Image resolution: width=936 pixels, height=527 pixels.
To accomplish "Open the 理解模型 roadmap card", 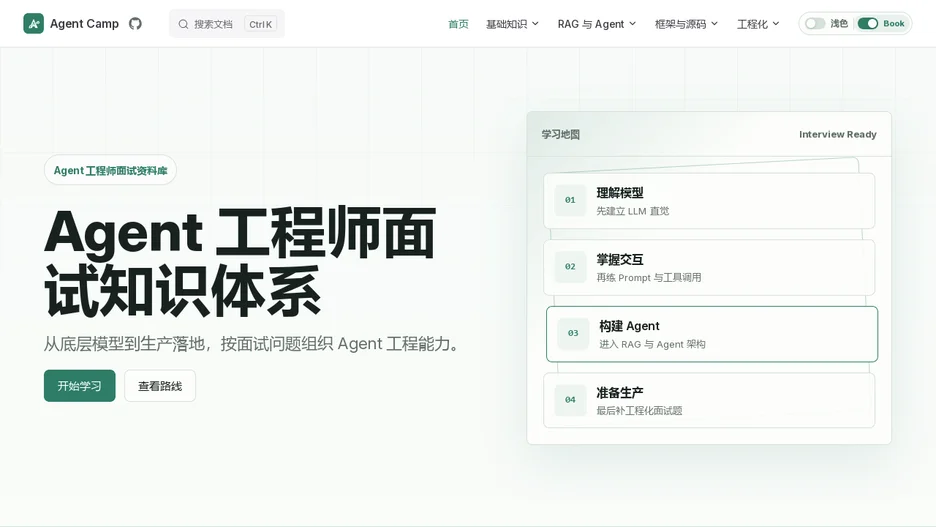I will [x=709, y=201].
